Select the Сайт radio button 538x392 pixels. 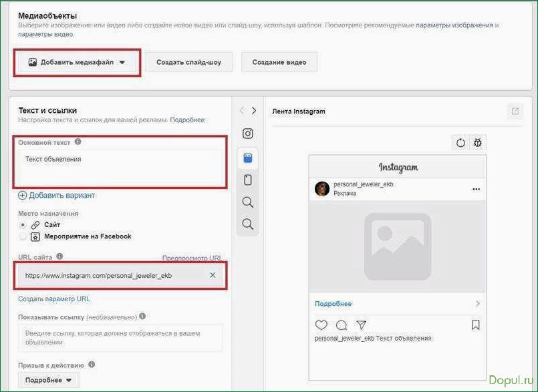(23, 225)
